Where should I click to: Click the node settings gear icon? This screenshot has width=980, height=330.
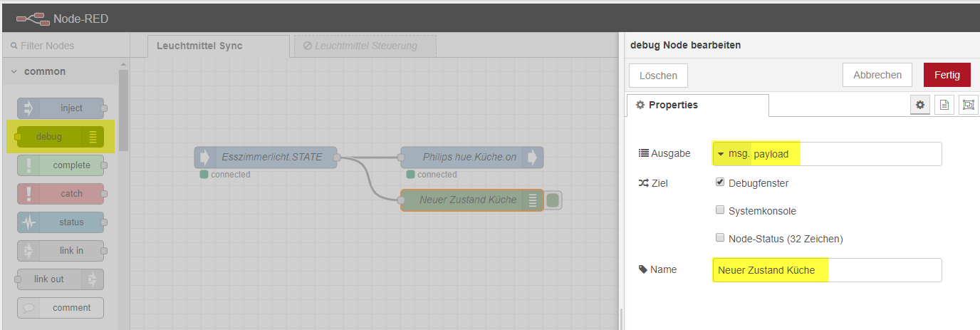[920, 105]
